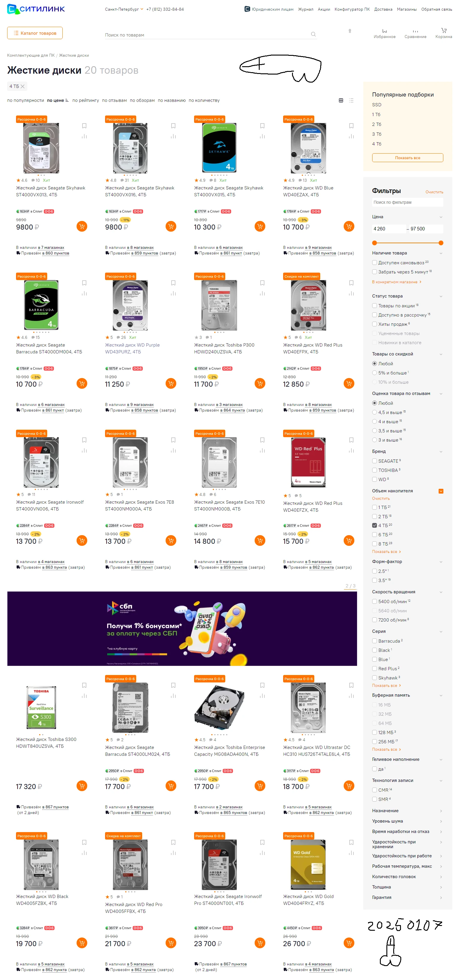Add Seagate Skyhawk ST4000VX013 to cart
This screenshot has height=980, width=460.
[82, 226]
